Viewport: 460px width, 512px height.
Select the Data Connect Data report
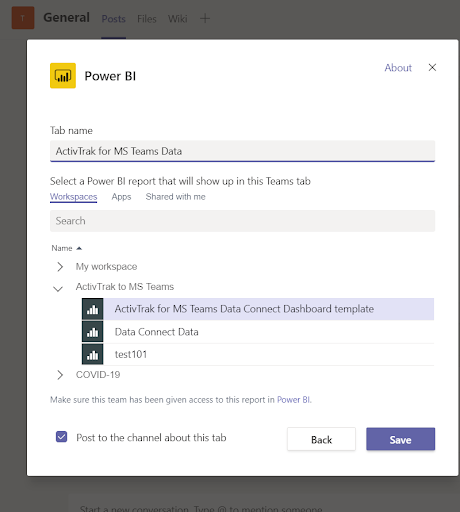(258, 332)
